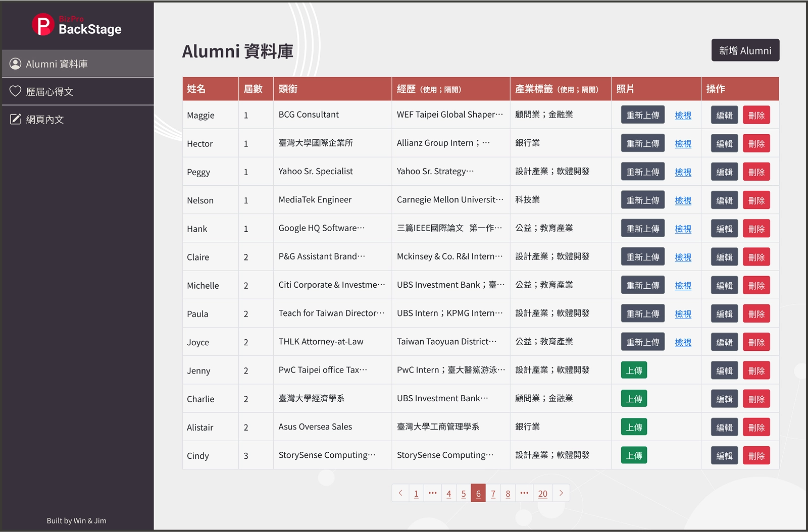808x532 pixels.
Task: Click the Alumni 資料庫 user icon in sidebar
Action: click(16, 64)
